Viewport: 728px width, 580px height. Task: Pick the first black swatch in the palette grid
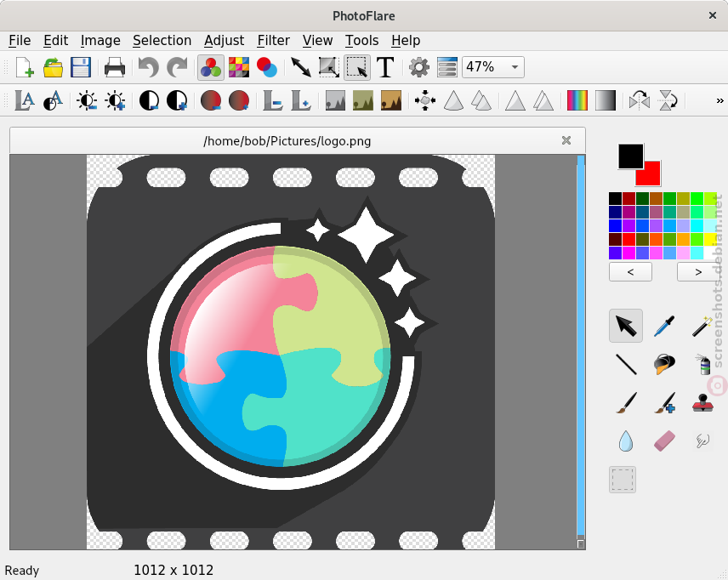coord(615,199)
